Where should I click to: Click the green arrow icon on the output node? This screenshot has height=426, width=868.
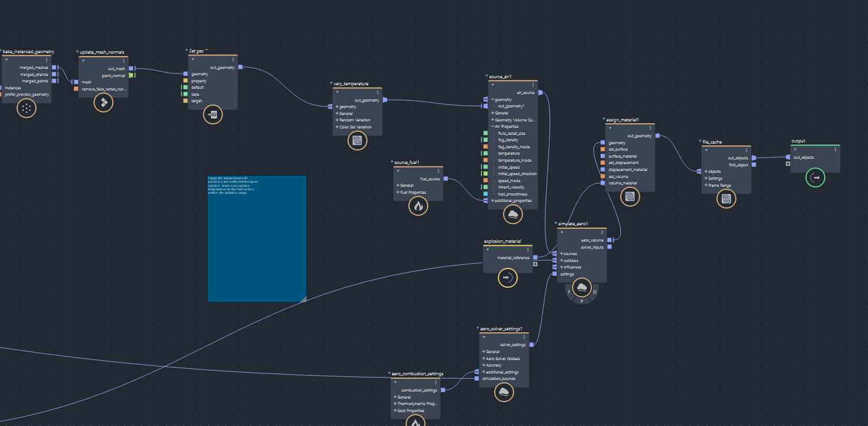click(x=815, y=178)
